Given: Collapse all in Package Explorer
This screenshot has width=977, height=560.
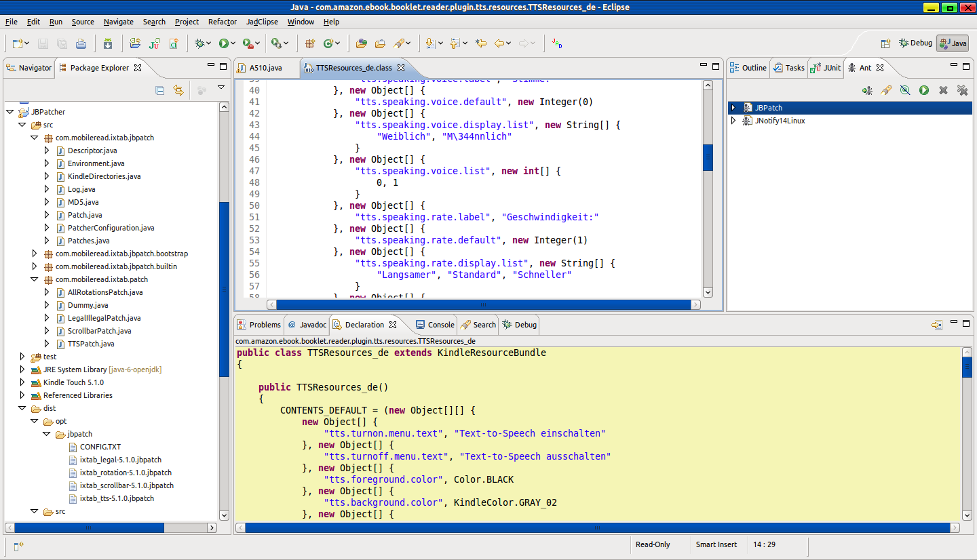Looking at the screenshot, I should [160, 90].
